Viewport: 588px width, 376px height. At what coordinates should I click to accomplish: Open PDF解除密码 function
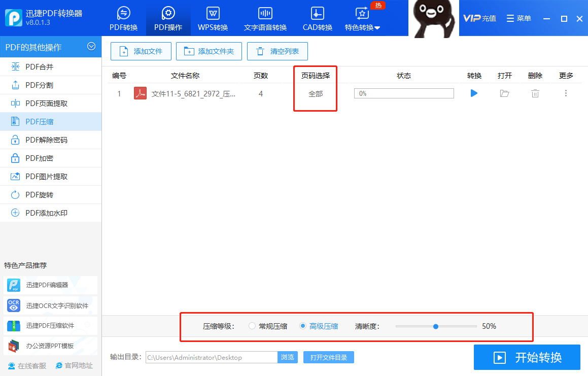(51, 140)
